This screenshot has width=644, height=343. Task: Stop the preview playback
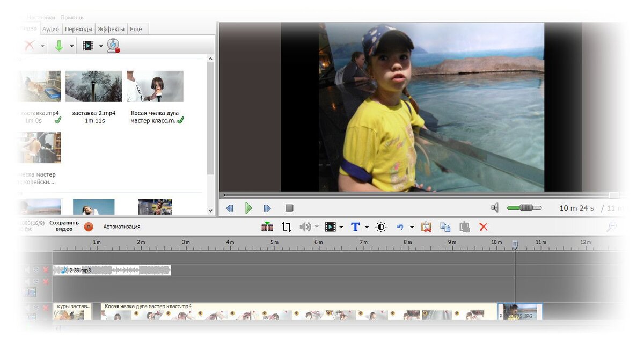[x=289, y=208]
